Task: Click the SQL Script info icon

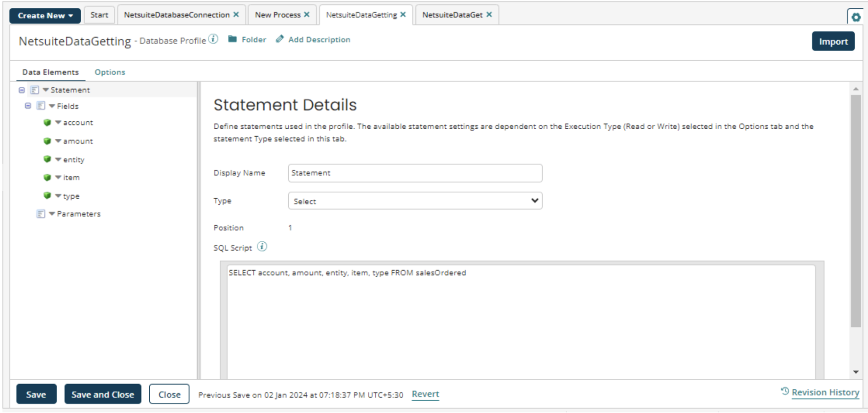Action: pos(262,247)
